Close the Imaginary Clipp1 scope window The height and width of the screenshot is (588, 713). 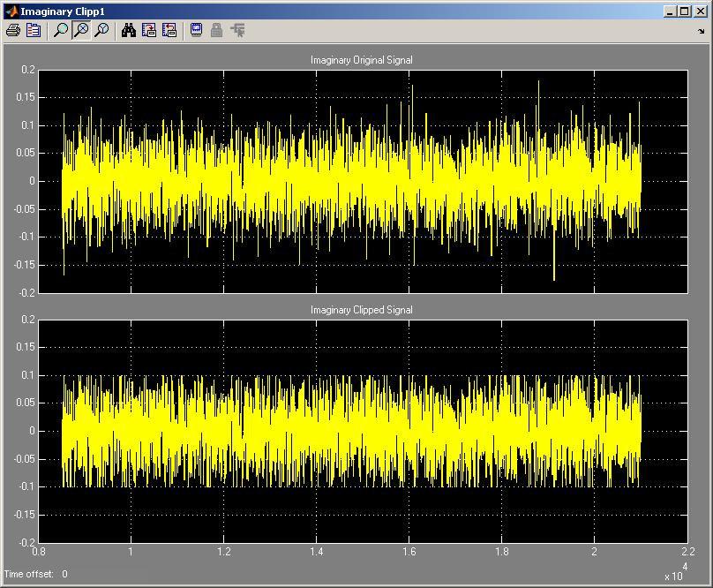pyautogui.click(x=701, y=11)
